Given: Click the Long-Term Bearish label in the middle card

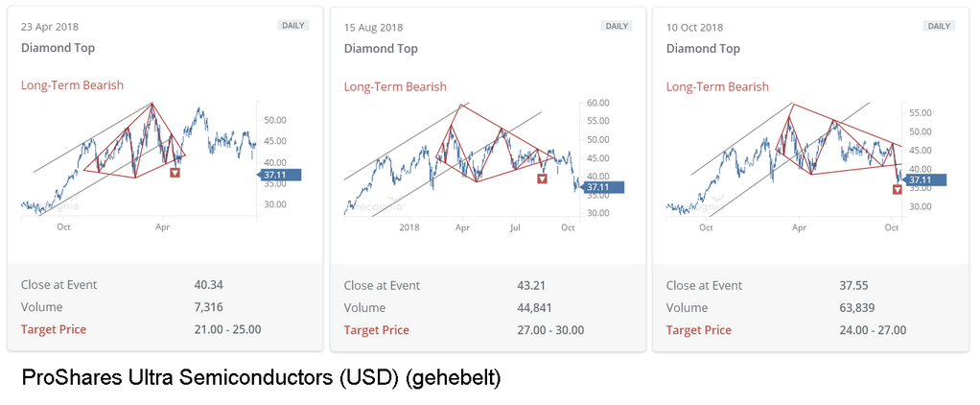Looking at the screenshot, I should click(395, 86).
